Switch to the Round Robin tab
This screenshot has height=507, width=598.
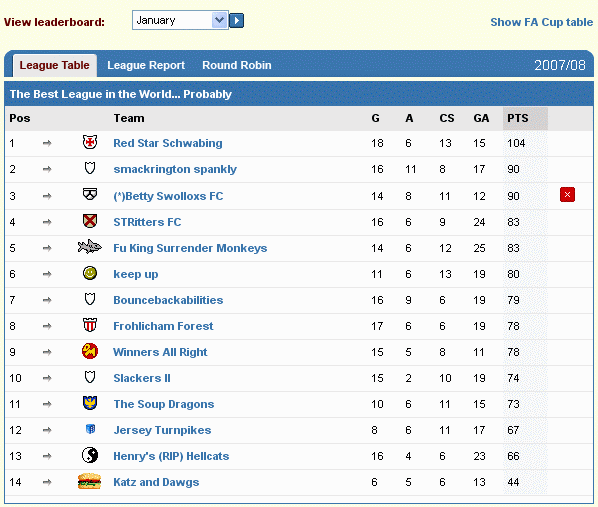point(237,65)
